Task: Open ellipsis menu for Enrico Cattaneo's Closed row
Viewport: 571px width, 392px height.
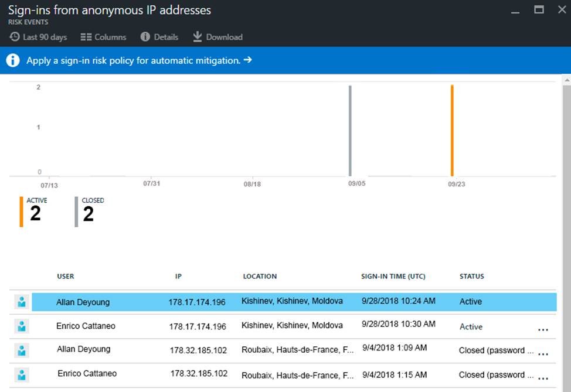Action: (543, 378)
